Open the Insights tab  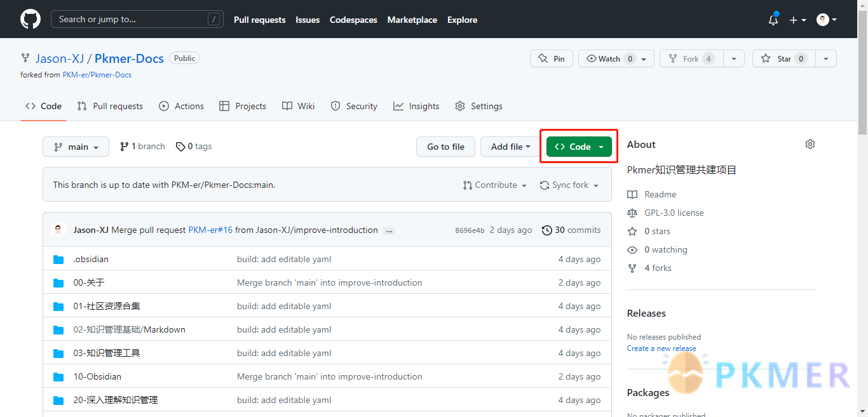[416, 106]
